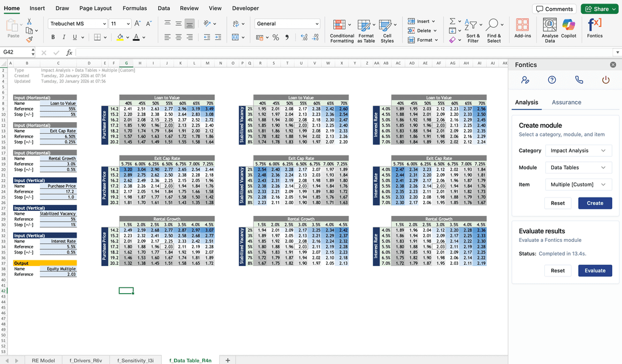The height and width of the screenshot is (364, 622).
Task: Open the Developer ribbon tab
Action: [245, 8]
